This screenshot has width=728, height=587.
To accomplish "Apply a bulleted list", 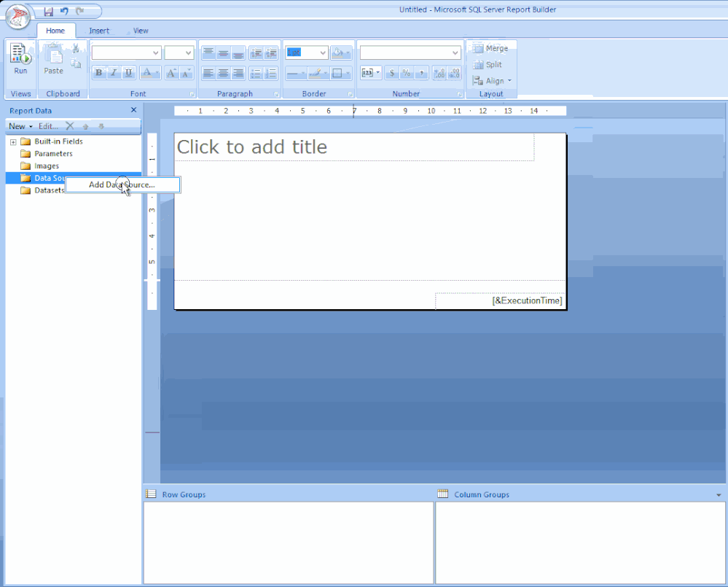I will [256, 73].
